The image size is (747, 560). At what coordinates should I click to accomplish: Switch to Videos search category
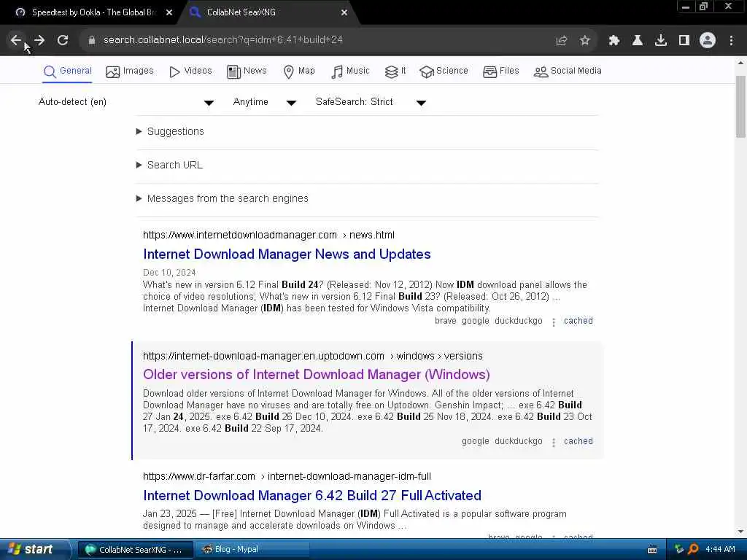tap(190, 71)
